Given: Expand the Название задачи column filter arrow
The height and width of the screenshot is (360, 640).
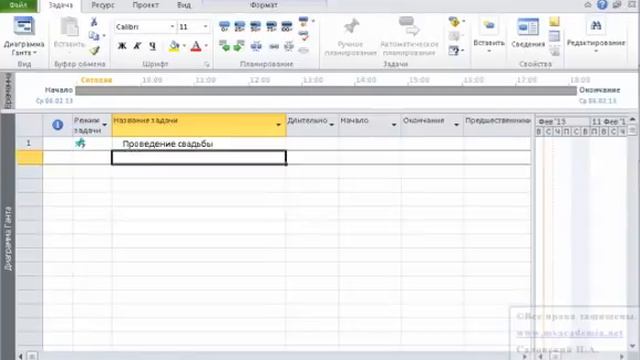Looking at the screenshot, I should coord(279,124).
